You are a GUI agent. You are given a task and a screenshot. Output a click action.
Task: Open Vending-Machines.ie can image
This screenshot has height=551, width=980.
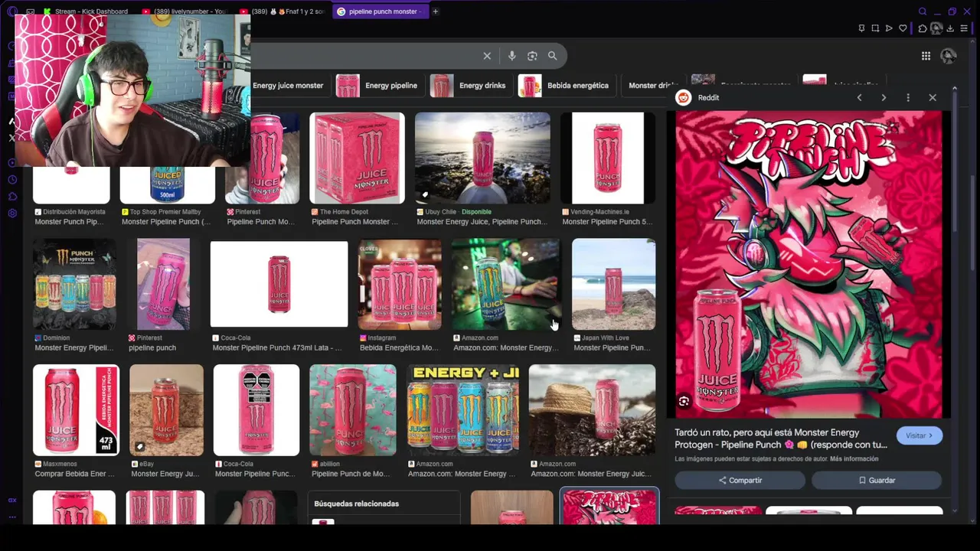(608, 158)
